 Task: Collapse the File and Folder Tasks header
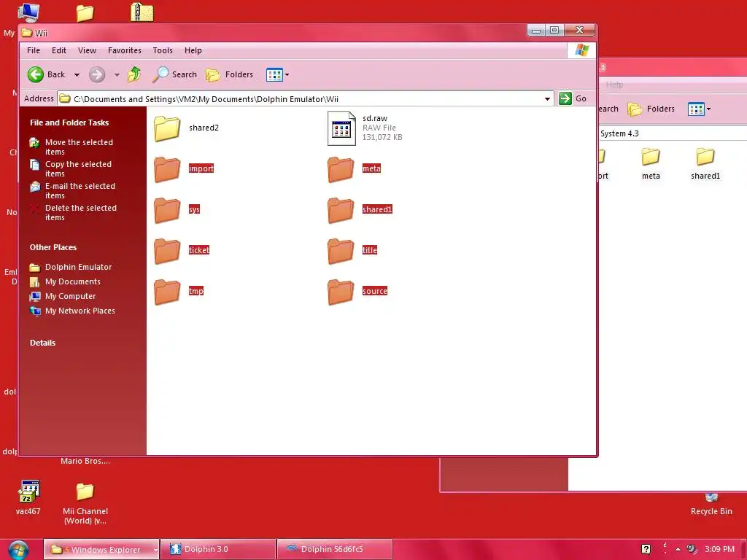pyautogui.click(x=69, y=122)
